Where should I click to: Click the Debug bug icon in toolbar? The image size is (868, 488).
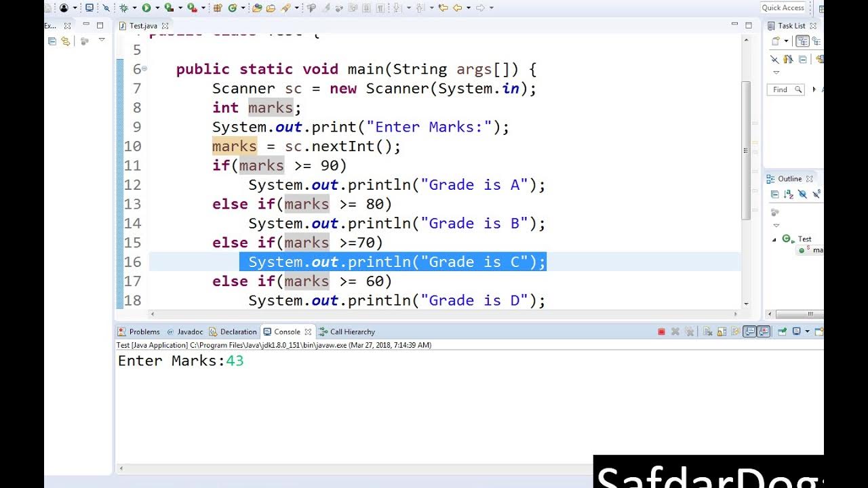123,8
